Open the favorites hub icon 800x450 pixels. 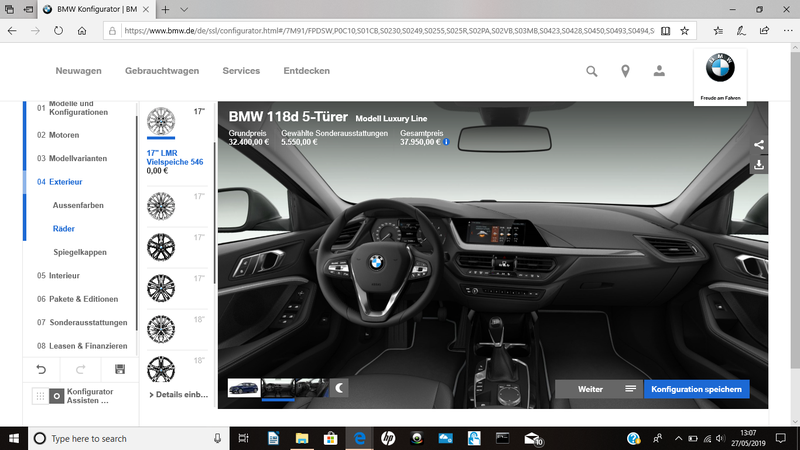point(718,31)
